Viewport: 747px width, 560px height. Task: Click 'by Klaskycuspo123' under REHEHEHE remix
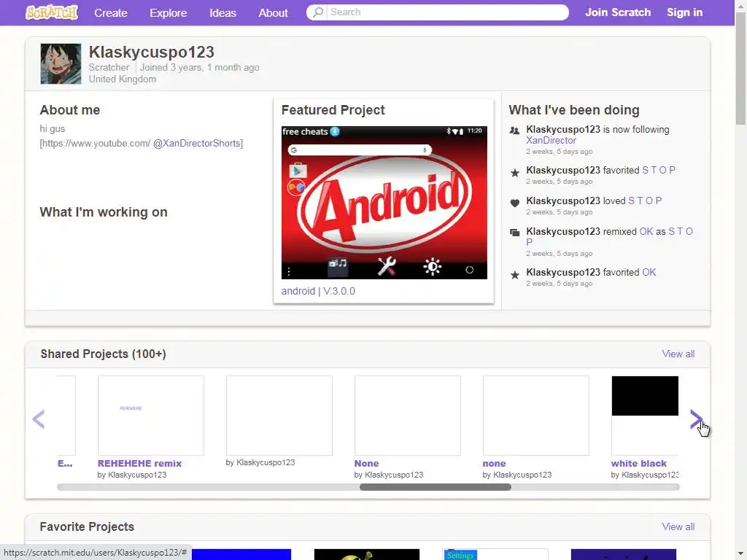pos(132,475)
